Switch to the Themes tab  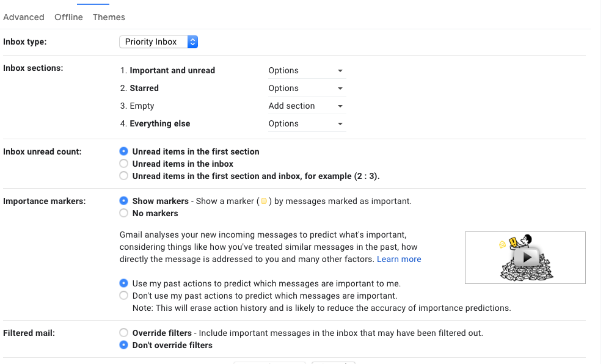109,17
